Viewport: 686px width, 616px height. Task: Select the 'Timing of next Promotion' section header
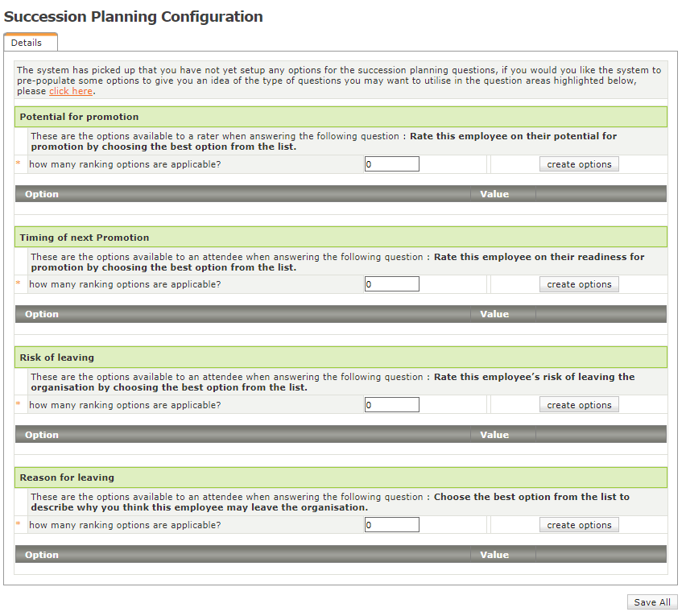click(84, 238)
